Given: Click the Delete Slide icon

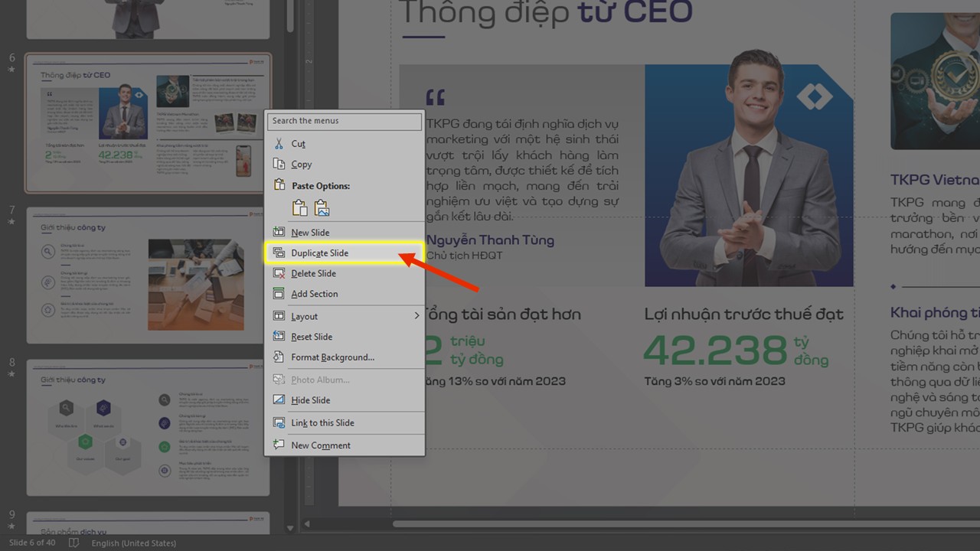Looking at the screenshot, I should 280,273.
